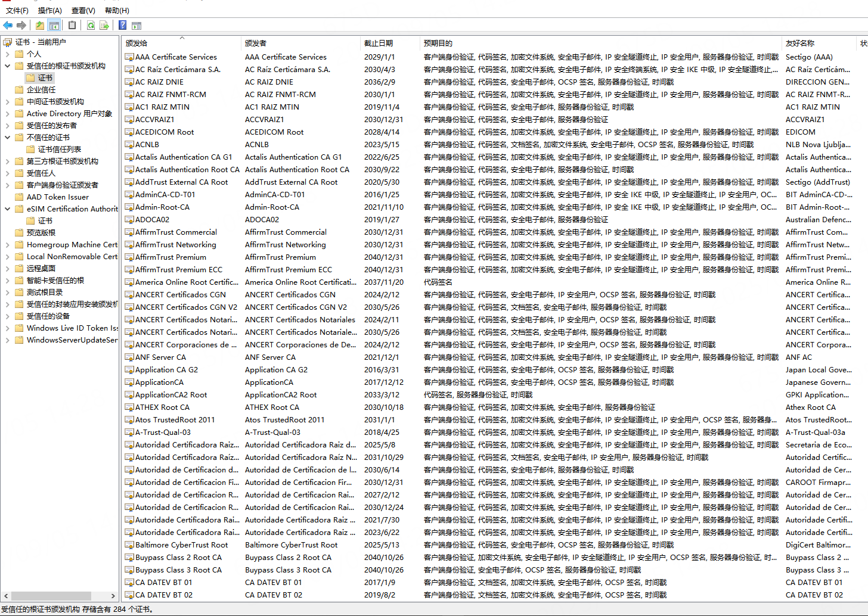This screenshot has height=616, width=868.
Task: Click certificate icon of ATHEX Root CA
Action: coord(129,407)
